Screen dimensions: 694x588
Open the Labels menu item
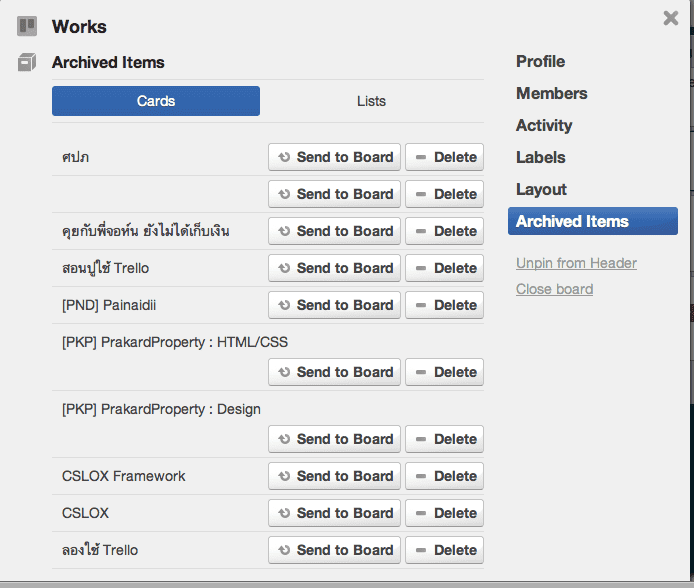(540, 158)
